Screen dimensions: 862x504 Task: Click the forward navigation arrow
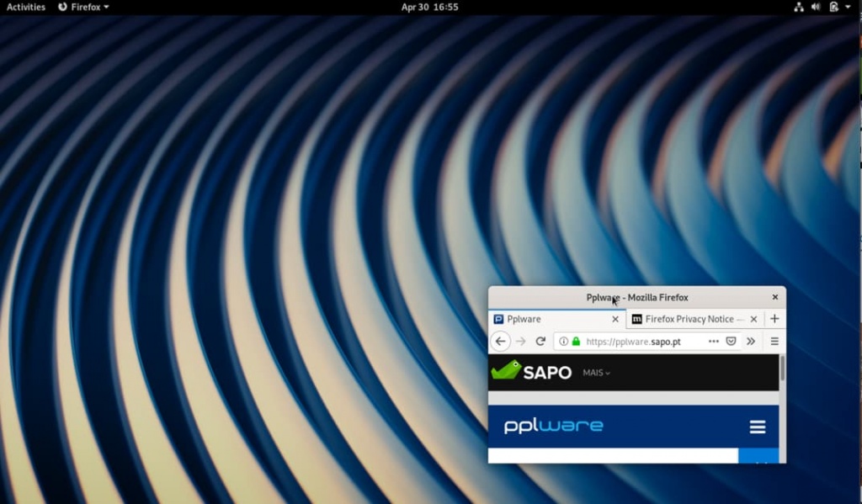[x=520, y=342]
